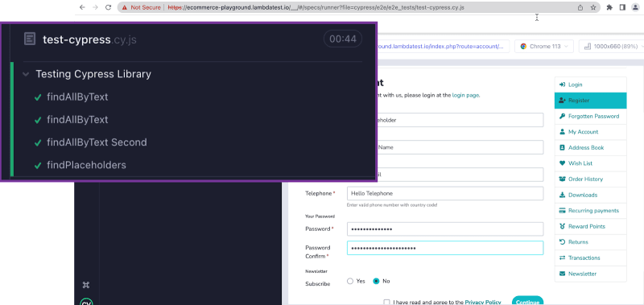Bookmark the page with the star icon
Image resolution: width=644 pixels, height=305 pixels.
point(593,7)
